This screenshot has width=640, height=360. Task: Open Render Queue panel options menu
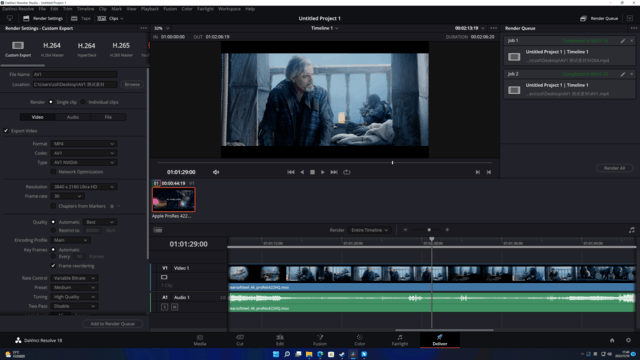coord(633,28)
